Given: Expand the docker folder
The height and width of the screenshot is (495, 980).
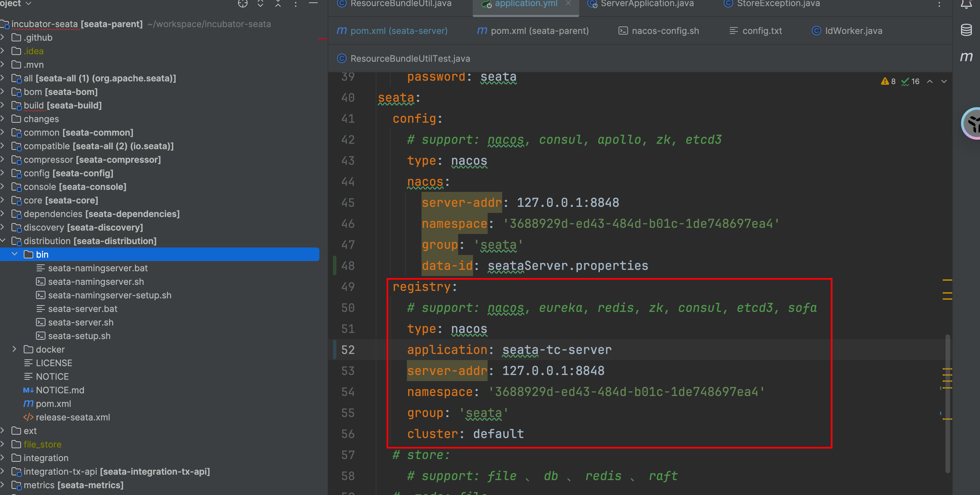Looking at the screenshot, I should pyautogui.click(x=15, y=349).
